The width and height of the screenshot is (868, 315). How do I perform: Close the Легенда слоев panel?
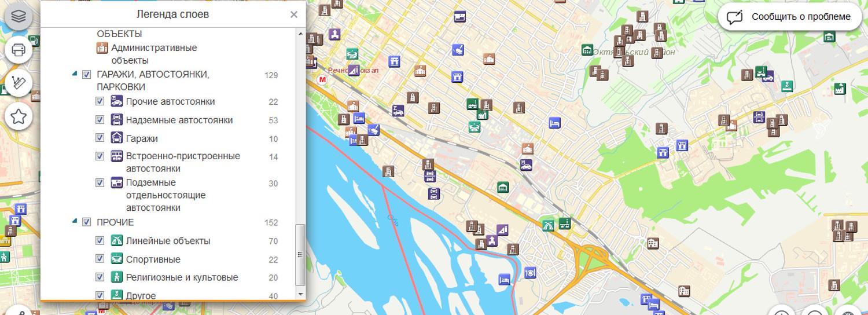[293, 14]
